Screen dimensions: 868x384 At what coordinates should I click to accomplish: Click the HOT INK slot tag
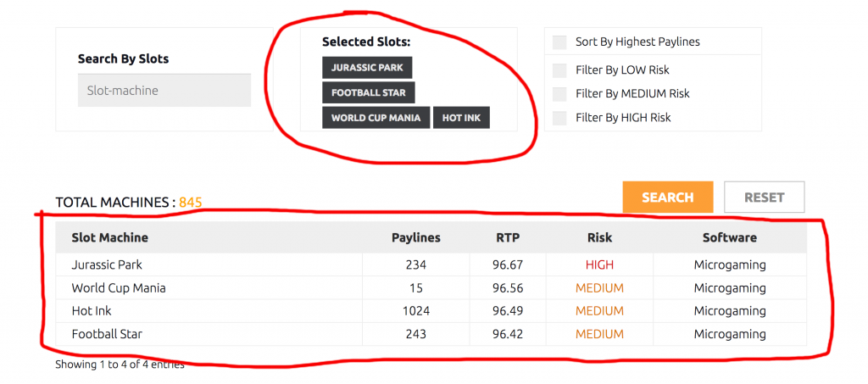[461, 117]
